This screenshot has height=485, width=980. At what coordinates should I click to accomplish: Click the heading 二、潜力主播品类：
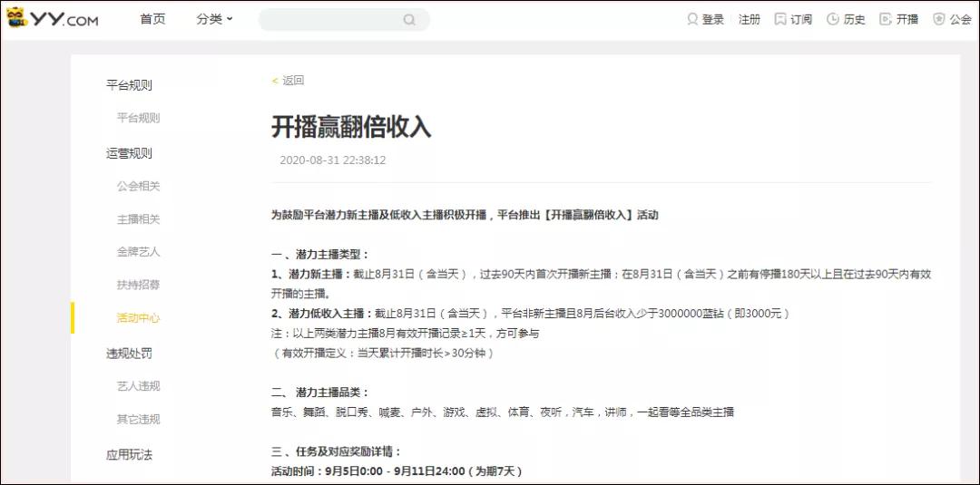[x=320, y=393]
